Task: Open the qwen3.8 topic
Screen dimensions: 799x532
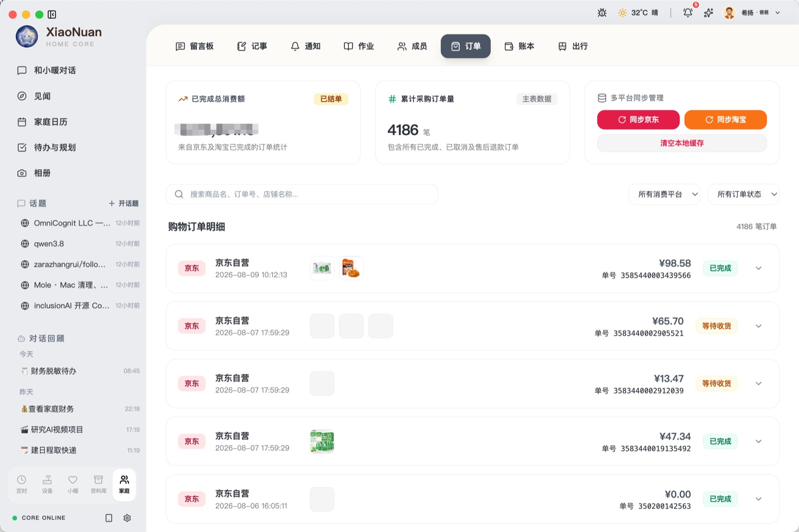Action: pos(79,244)
